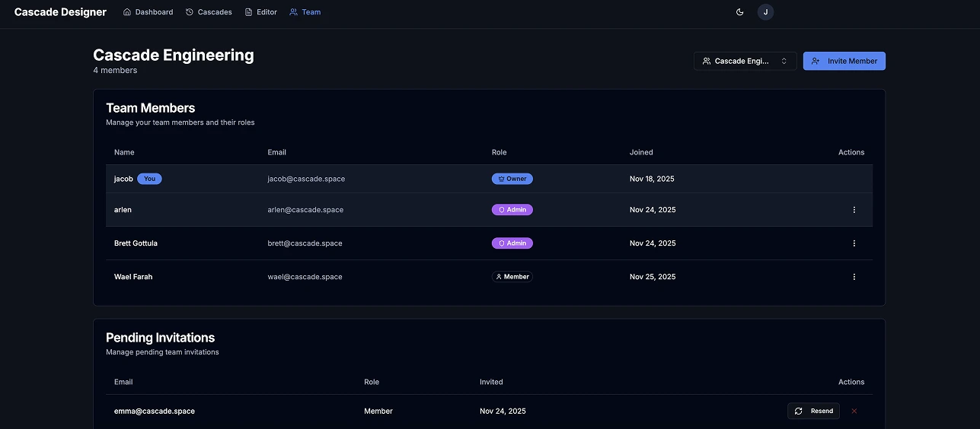Click the Cascade Designer logo text
This screenshot has height=429, width=980.
(x=60, y=12)
